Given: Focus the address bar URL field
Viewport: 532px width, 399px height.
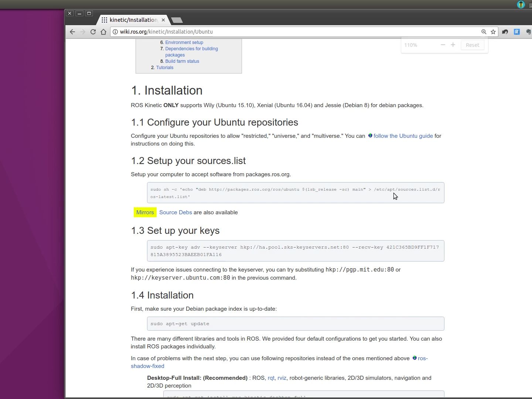Looking at the screenshot, I should click(x=296, y=32).
